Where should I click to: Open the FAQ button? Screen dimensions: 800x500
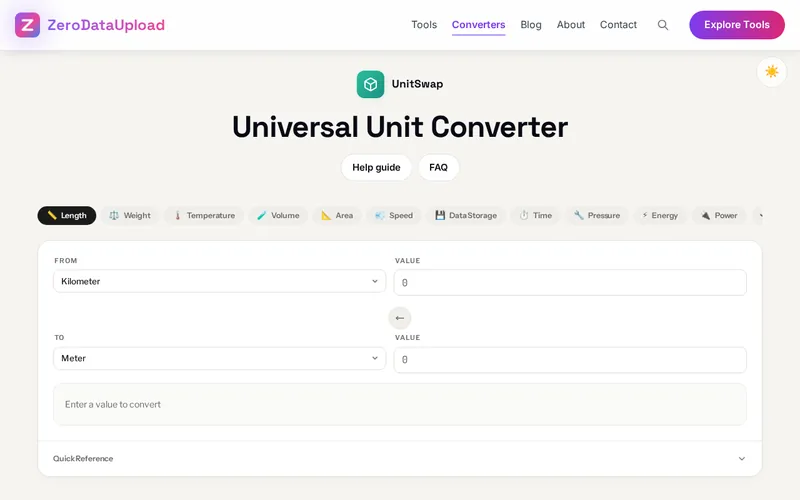(x=438, y=167)
